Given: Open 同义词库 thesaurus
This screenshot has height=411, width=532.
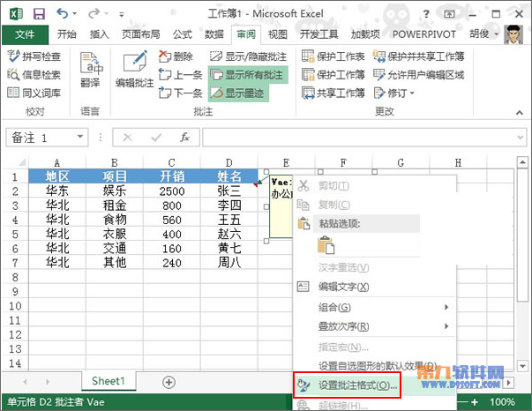Looking at the screenshot, I should (x=34, y=93).
